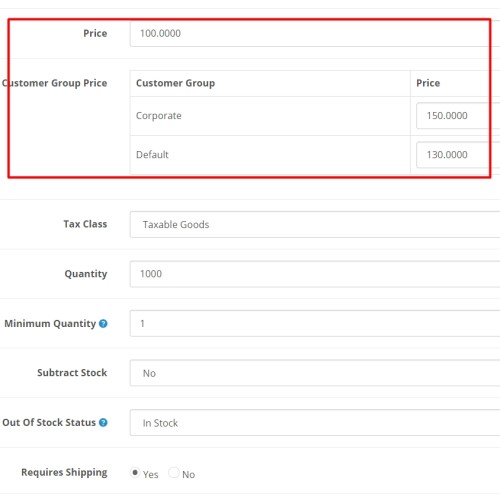Click the Customer Group column header
This screenshot has height=500, width=500.
coord(175,83)
